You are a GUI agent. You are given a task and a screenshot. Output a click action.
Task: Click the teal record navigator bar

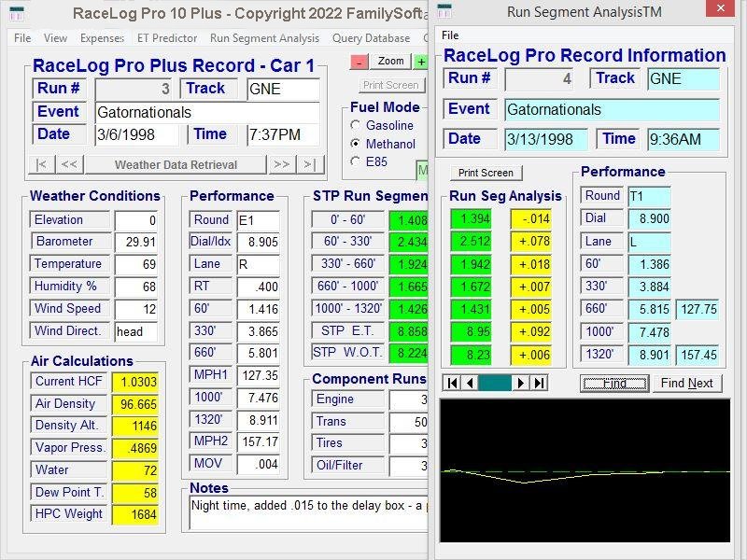pyautogui.click(x=495, y=383)
